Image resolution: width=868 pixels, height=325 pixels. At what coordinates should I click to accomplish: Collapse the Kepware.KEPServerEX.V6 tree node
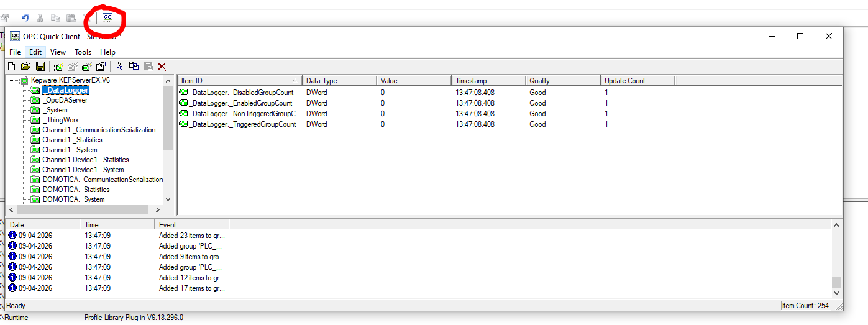pyautogui.click(x=12, y=80)
